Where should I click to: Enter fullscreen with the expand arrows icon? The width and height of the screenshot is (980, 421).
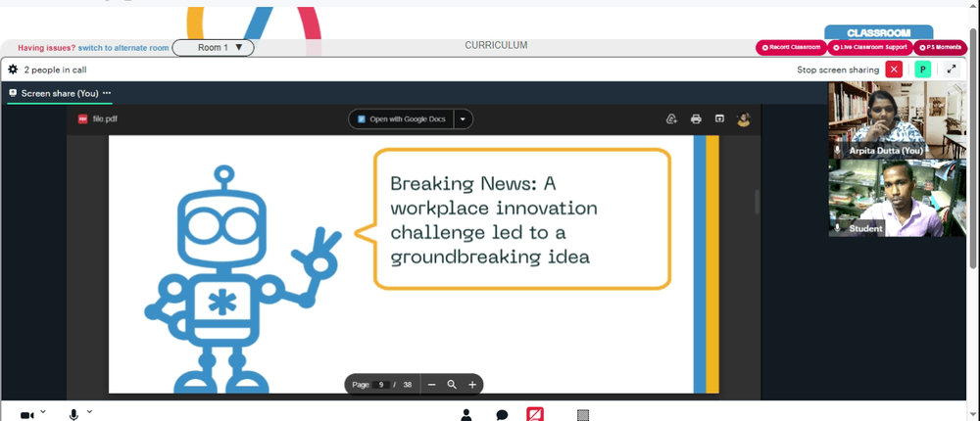tap(952, 70)
